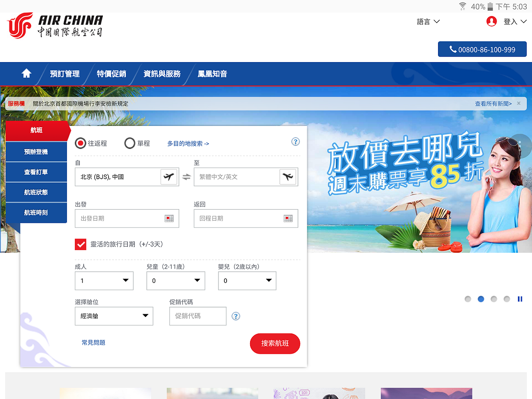The image size is (532, 399).
Task: Open the 語言 language dropdown
Action: coord(428,21)
